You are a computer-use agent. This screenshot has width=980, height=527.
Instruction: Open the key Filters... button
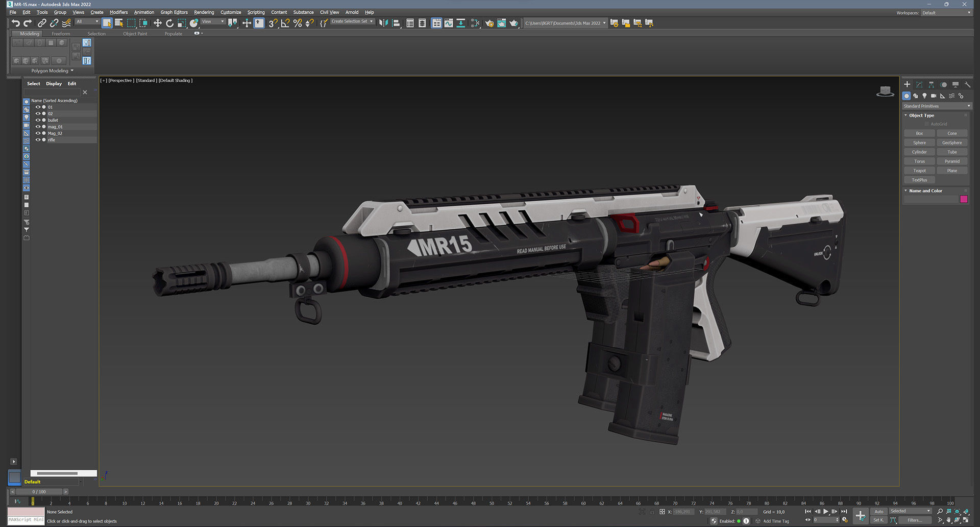[x=915, y=520]
